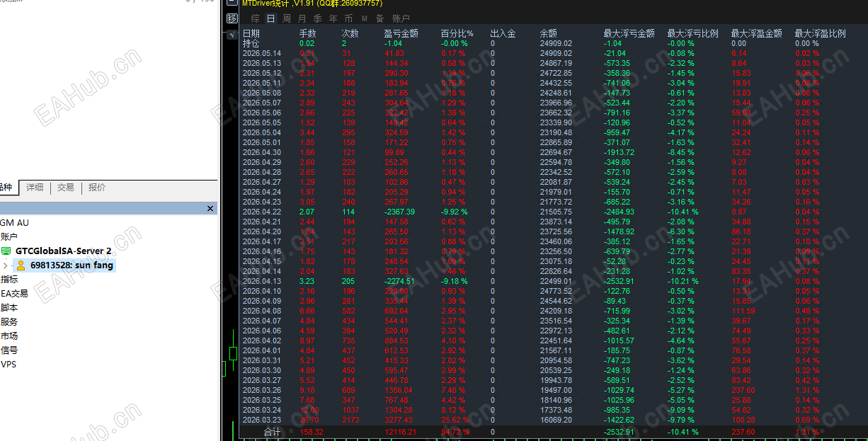868x441 pixels.
Task: Click the 日期 column header
Action: 251,33
